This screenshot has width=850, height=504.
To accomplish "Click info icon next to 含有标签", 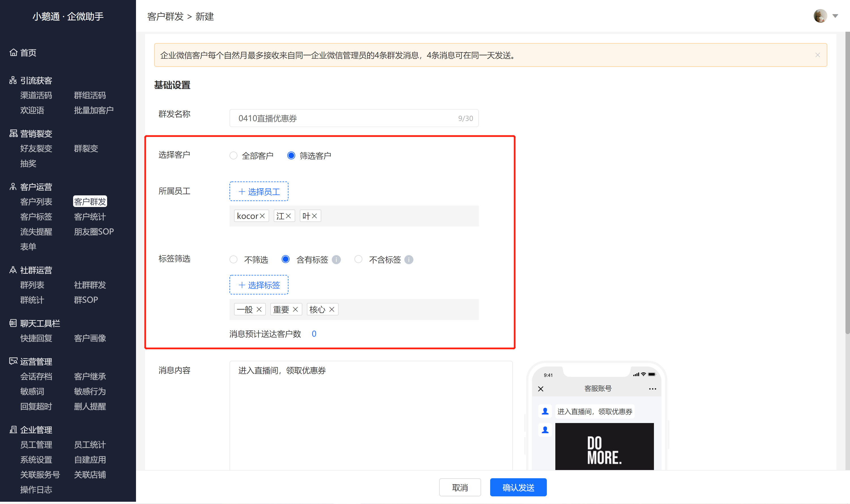I will pyautogui.click(x=336, y=260).
